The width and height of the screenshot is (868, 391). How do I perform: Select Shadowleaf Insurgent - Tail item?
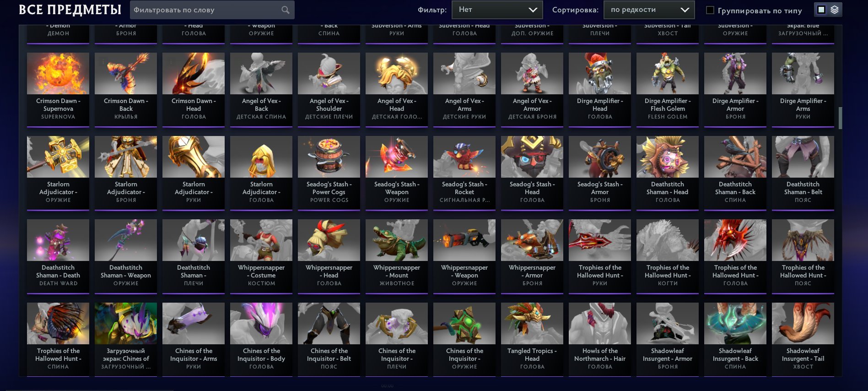pos(803,339)
